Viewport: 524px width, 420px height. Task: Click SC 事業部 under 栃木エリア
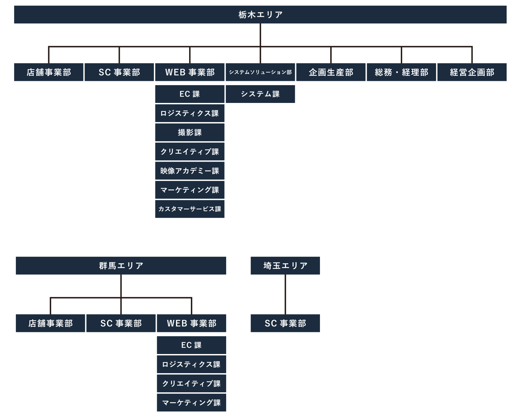pos(119,72)
